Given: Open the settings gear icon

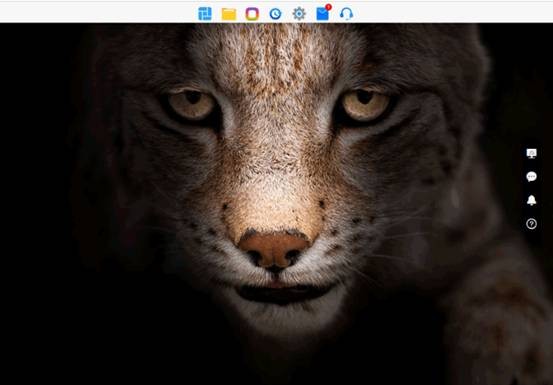Looking at the screenshot, I should click(299, 14).
